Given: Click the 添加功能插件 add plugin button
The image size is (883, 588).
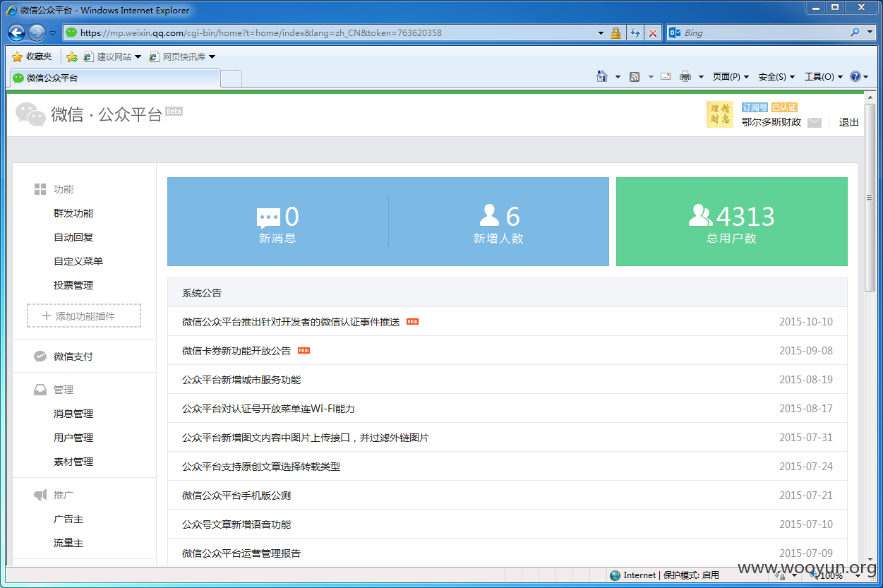Looking at the screenshot, I should pyautogui.click(x=84, y=316).
